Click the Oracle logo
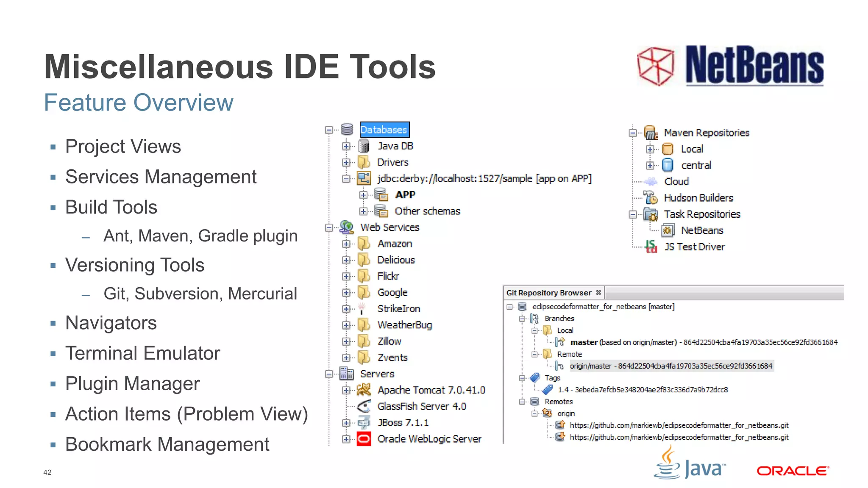The width and height of the screenshot is (868, 488). tap(793, 471)
